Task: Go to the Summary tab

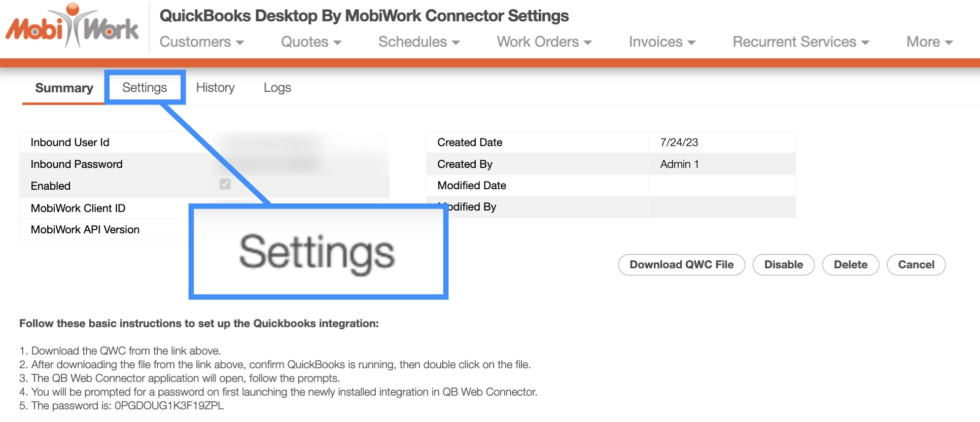Action: (64, 88)
